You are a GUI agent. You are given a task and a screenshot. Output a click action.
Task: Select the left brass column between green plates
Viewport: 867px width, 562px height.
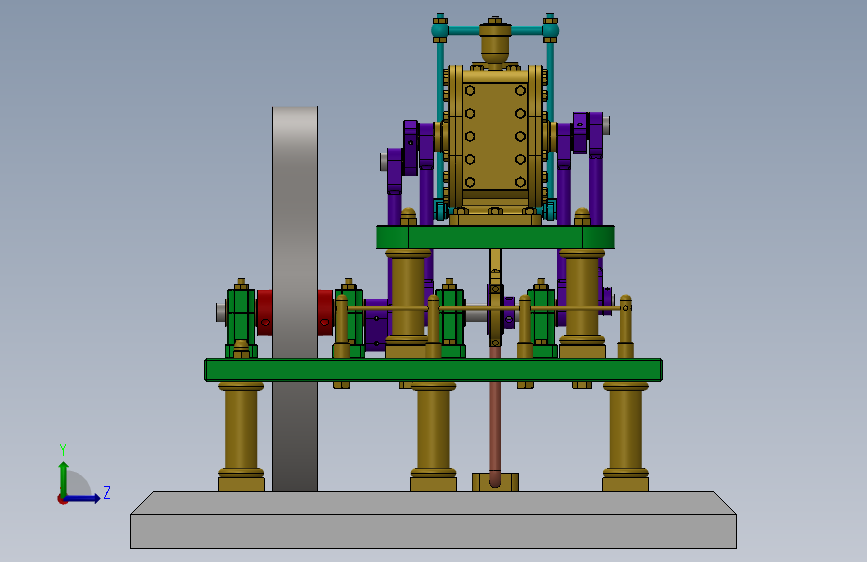click(408, 303)
